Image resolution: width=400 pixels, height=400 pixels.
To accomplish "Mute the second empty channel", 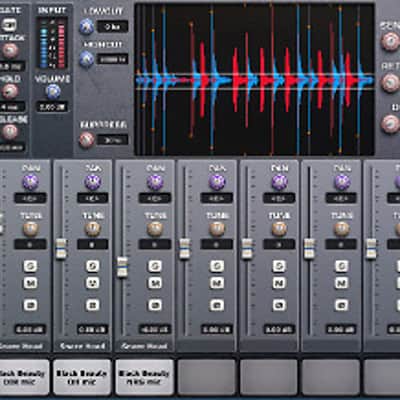I will click(x=279, y=283).
